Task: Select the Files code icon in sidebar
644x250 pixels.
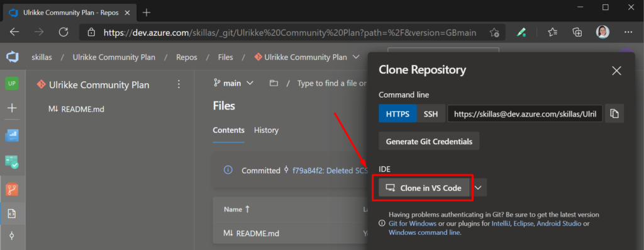Action: [x=12, y=213]
